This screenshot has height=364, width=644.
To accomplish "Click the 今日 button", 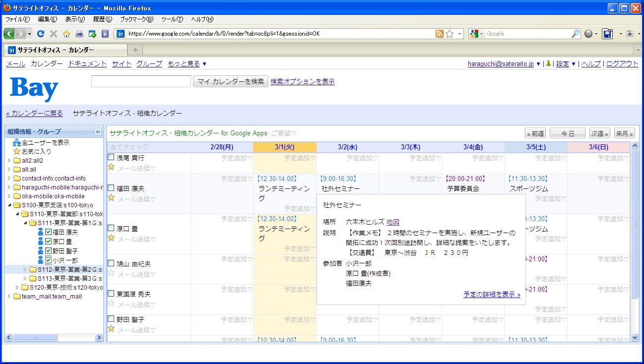I will (x=567, y=133).
